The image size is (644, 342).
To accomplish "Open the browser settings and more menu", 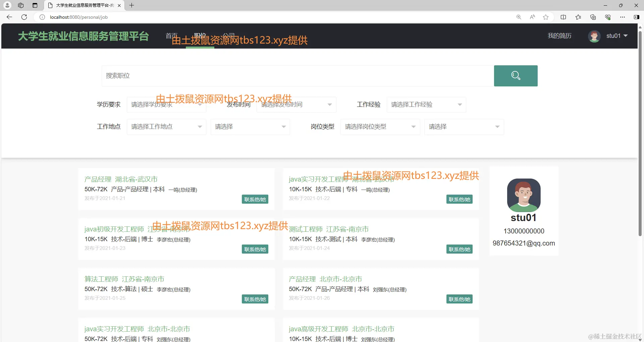I will (x=623, y=17).
